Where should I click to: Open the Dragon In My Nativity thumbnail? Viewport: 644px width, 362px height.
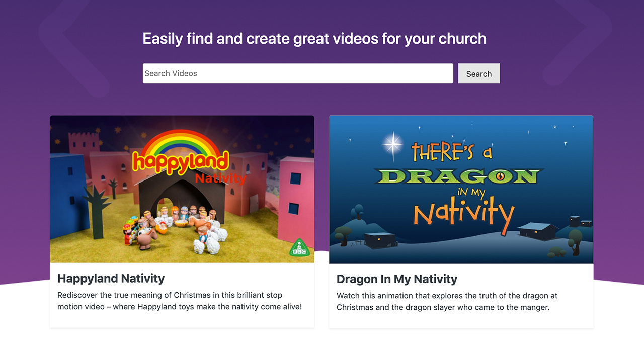(461, 190)
